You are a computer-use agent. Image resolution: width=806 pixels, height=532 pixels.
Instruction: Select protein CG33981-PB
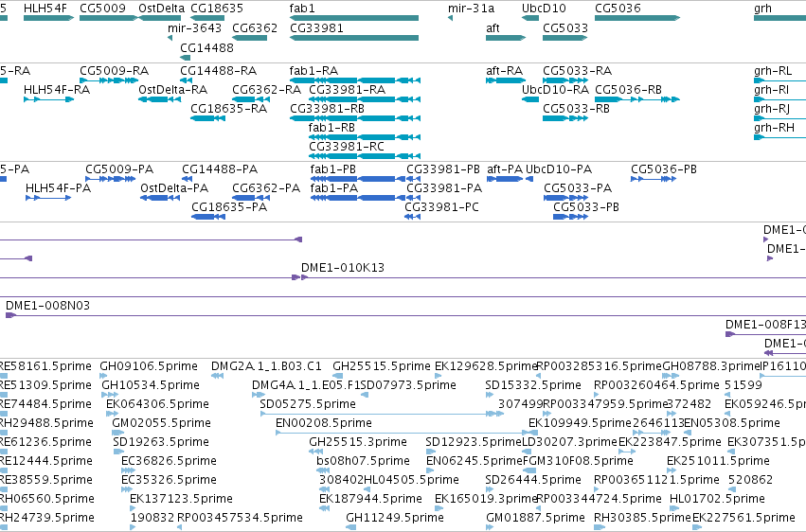point(443,168)
